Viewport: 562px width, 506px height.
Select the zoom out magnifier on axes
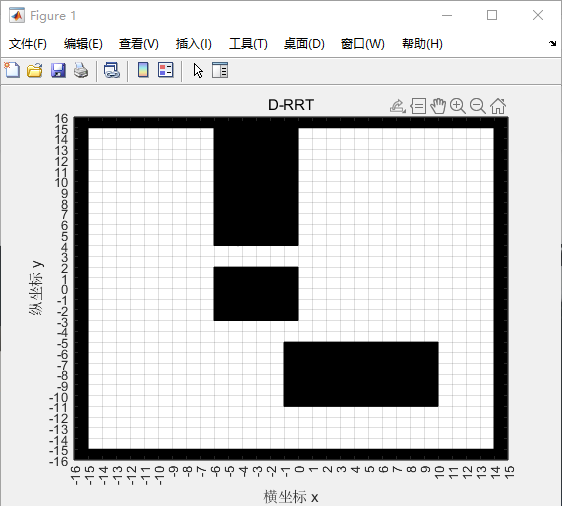478,106
